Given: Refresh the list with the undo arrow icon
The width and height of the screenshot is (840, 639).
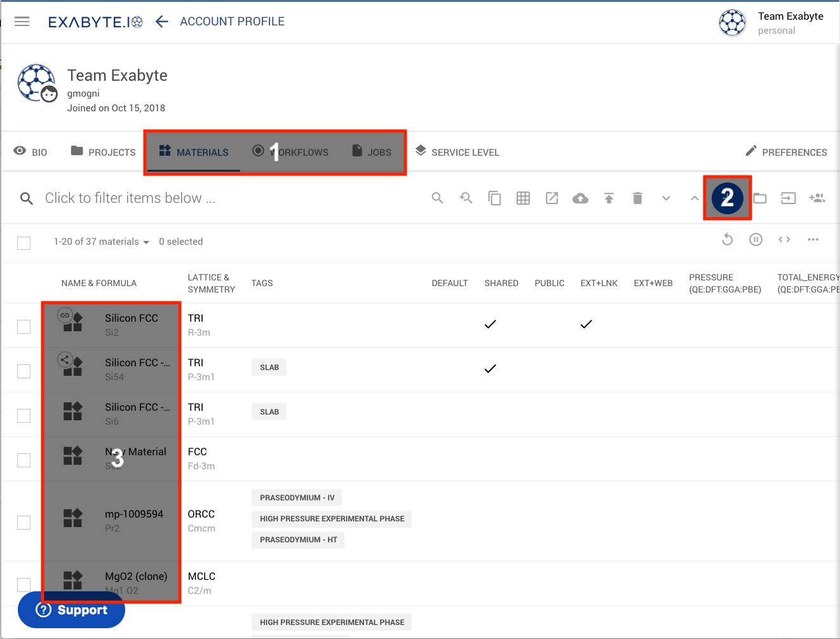Looking at the screenshot, I should (727, 239).
